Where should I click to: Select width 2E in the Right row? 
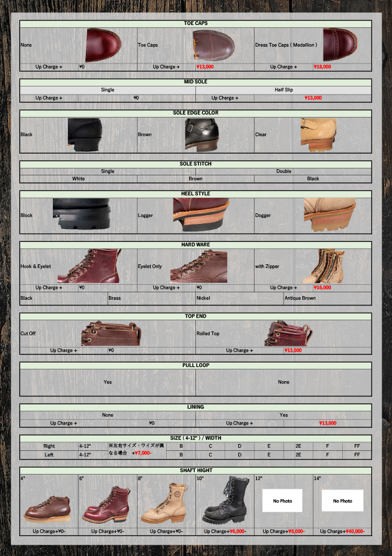[x=298, y=446]
